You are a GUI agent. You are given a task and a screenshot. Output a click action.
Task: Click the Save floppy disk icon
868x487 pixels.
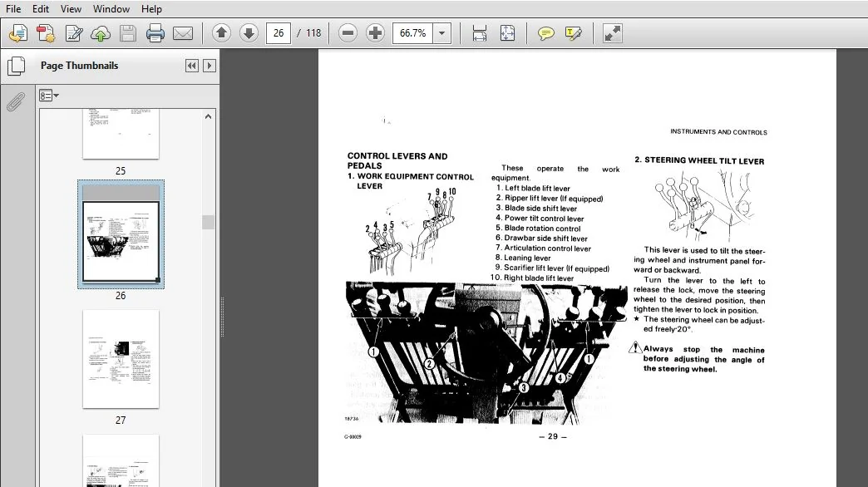(128, 33)
